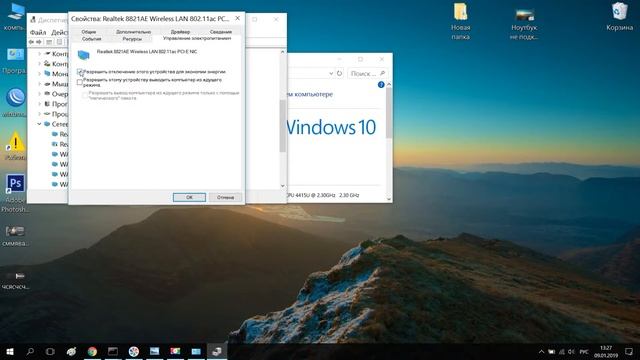This screenshot has width=640, height=360.
Task: Click refresh button in System window address bar
Action: (339, 73)
